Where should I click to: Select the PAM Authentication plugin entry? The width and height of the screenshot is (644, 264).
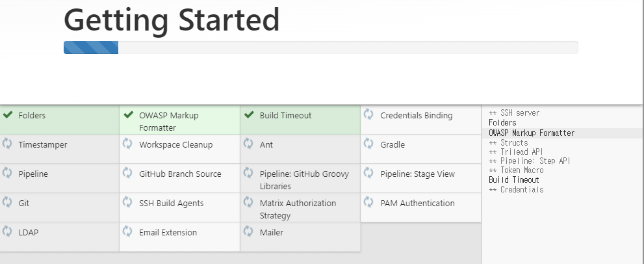tap(420, 207)
